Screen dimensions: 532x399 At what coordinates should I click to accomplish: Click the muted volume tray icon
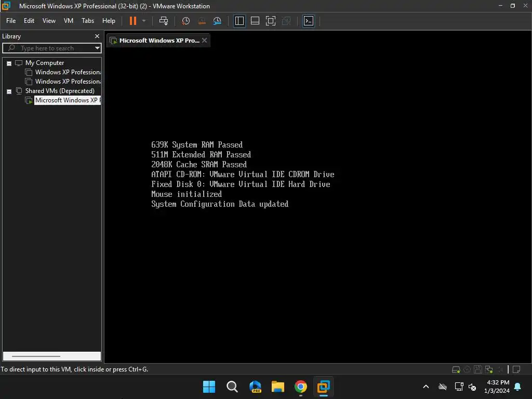click(472, 387)
